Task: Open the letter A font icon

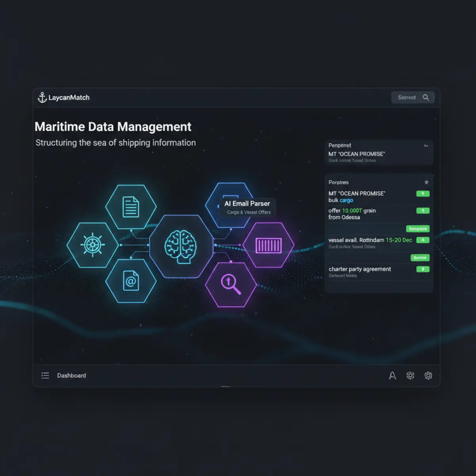Action: pos(392,376)
